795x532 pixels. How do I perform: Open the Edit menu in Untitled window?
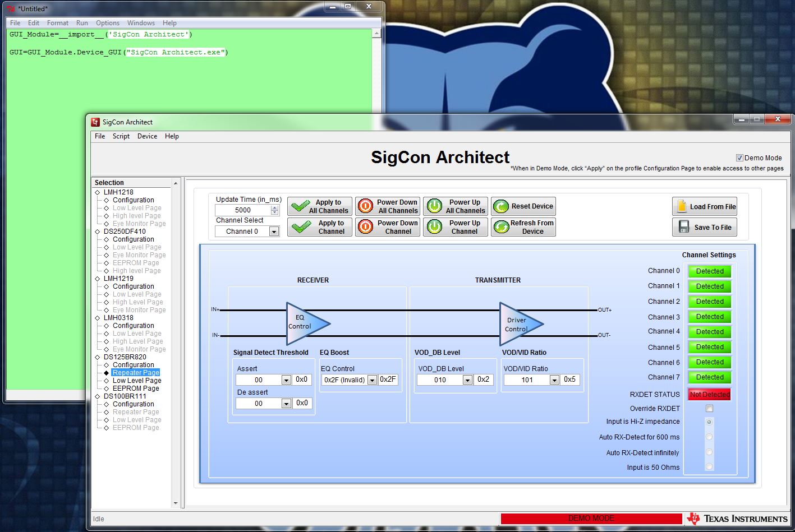point(34,23)
